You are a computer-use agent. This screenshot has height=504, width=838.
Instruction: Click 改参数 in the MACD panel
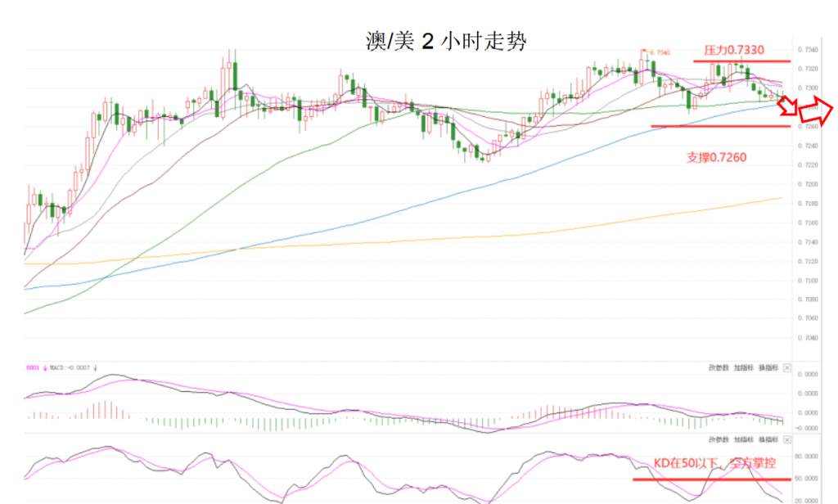(x=719, y=367)
